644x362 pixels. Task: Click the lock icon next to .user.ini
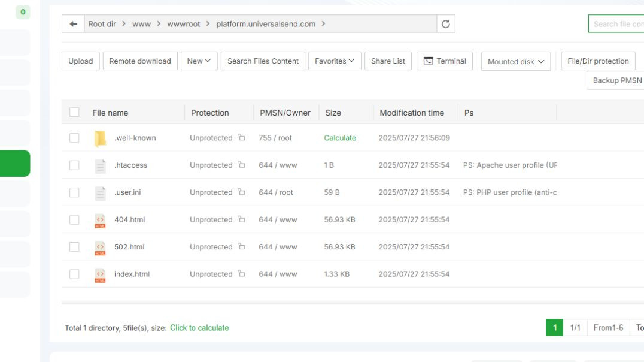239,192
